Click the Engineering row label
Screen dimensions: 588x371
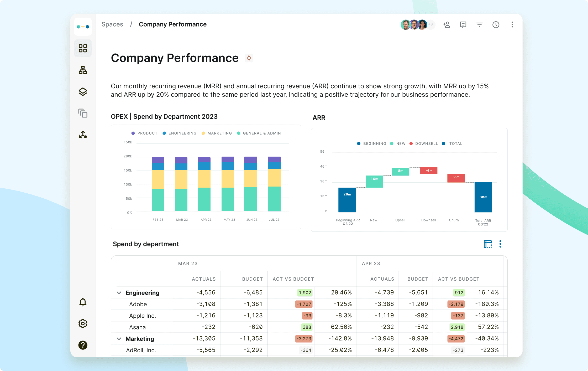pos(142,293)
